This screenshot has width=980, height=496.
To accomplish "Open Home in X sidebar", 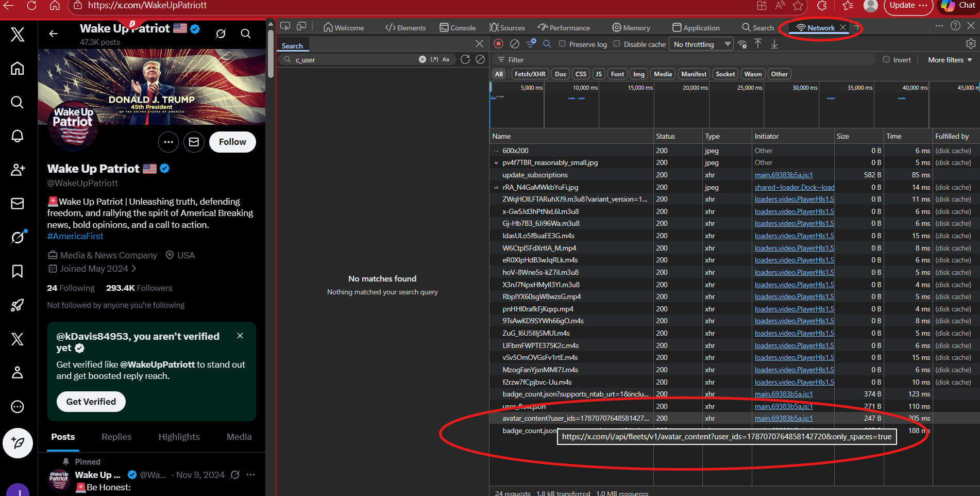I will coord(18,68).
